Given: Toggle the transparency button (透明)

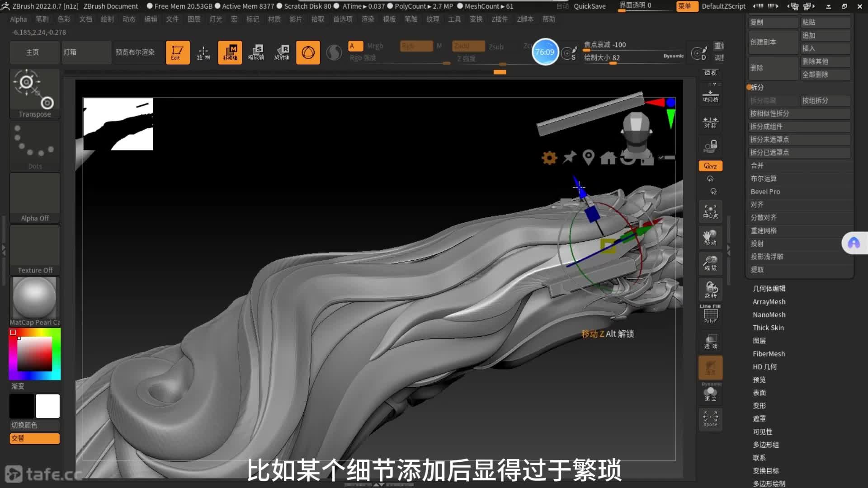Looking at the screenshot, I should [710, 342].
